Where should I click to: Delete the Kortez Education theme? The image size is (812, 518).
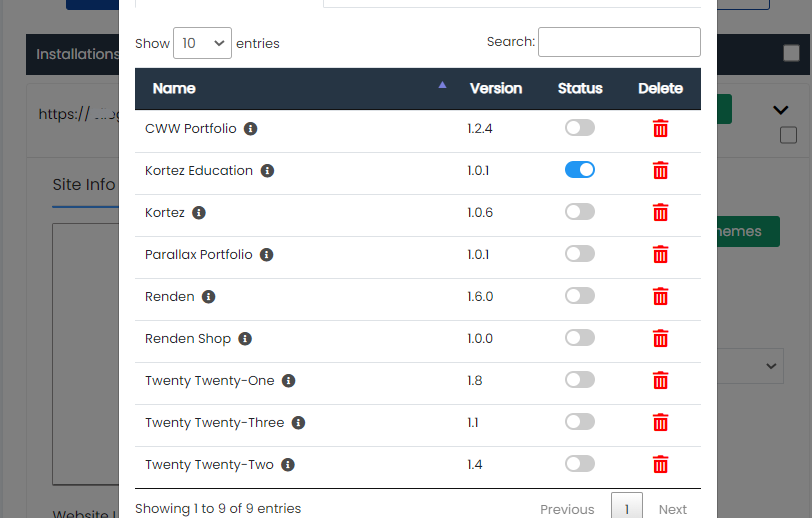tap(660, 170)
